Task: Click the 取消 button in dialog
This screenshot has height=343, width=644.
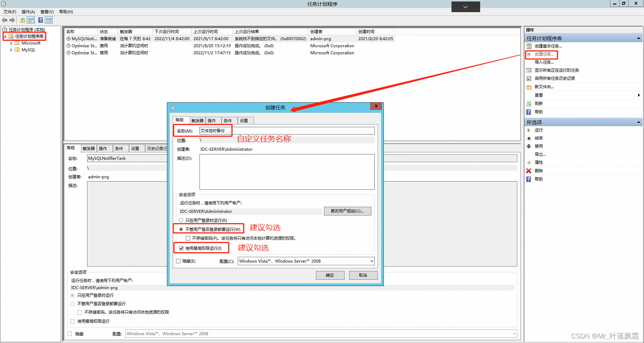Action: (x=363, y=275)
